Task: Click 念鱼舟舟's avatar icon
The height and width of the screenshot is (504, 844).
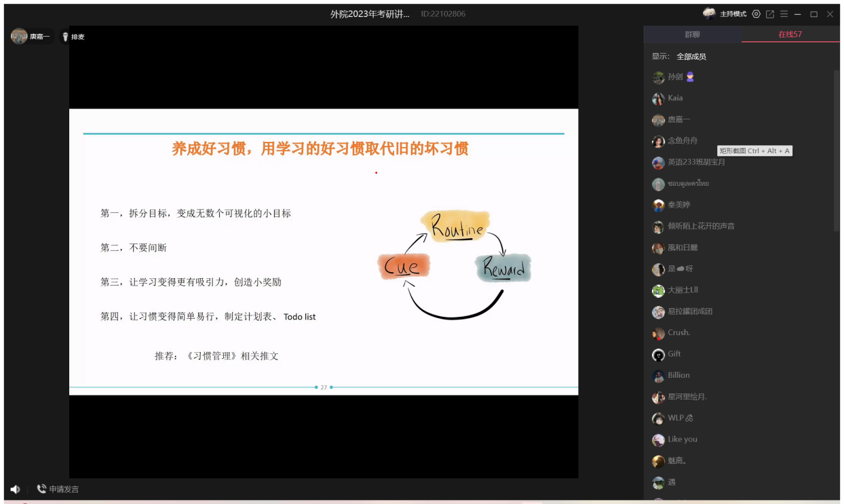Action: pyautogui.click(x=658, y=141)
